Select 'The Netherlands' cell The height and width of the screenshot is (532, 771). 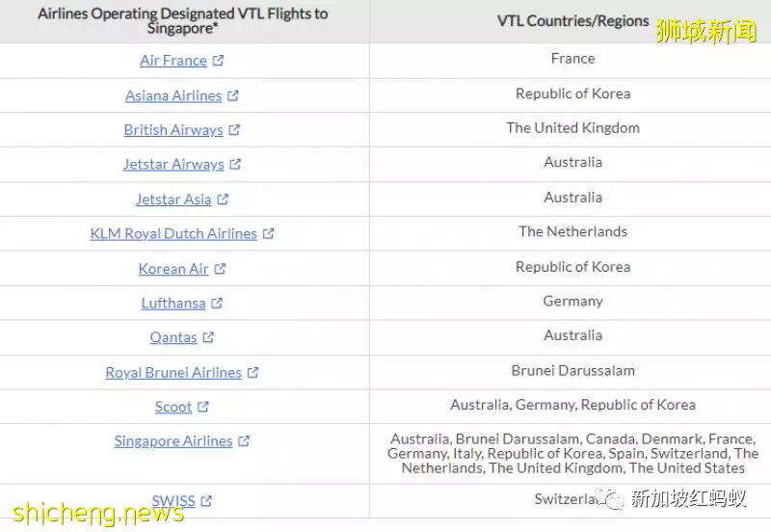(572, 231)
